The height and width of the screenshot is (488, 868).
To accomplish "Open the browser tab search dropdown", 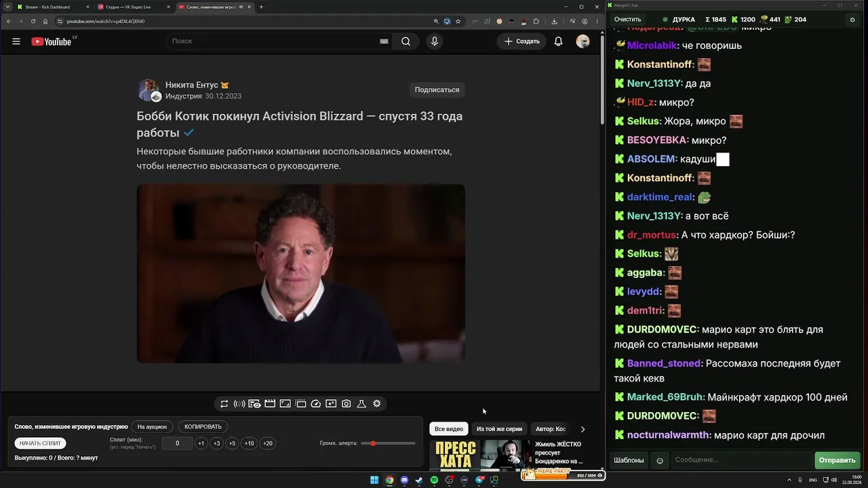I will coord(7,7).
